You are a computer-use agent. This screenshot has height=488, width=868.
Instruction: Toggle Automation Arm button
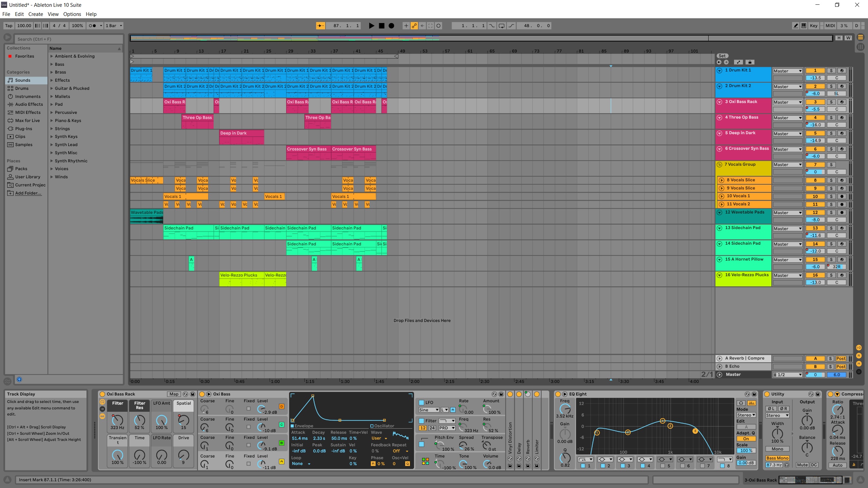pos(414,26)
